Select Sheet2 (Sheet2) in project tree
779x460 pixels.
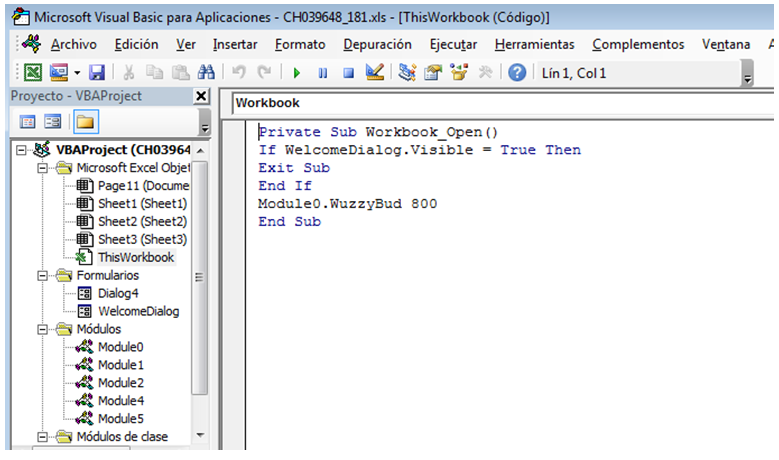pos(143,222)
